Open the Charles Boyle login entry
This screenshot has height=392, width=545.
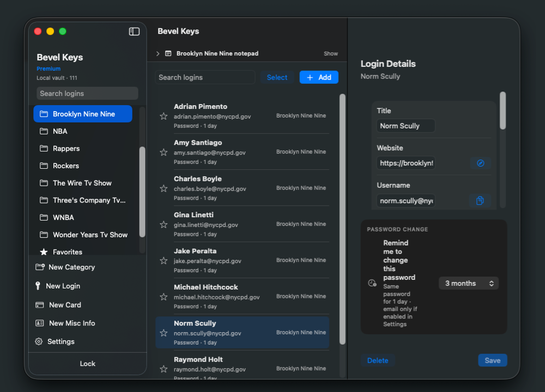pyautogui.click(x=243, y=188)
